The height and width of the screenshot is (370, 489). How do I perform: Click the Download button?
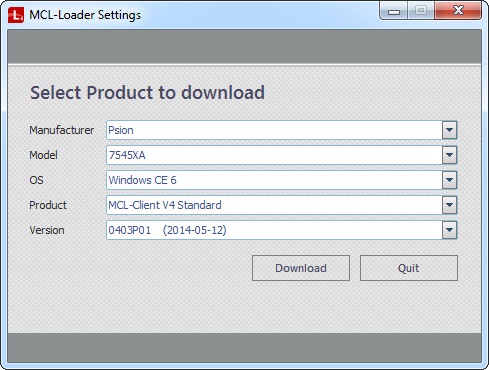click(x=301, y=268)
